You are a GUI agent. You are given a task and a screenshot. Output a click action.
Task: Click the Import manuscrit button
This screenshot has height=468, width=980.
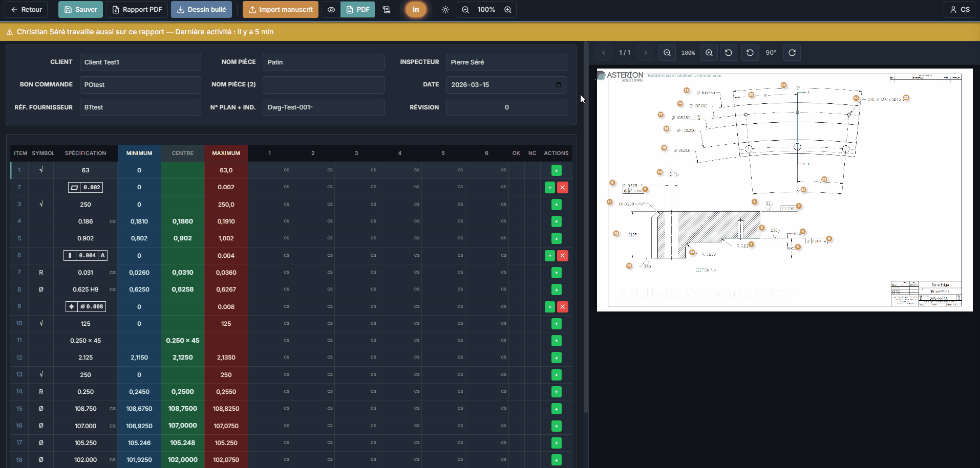coord(281,10)
